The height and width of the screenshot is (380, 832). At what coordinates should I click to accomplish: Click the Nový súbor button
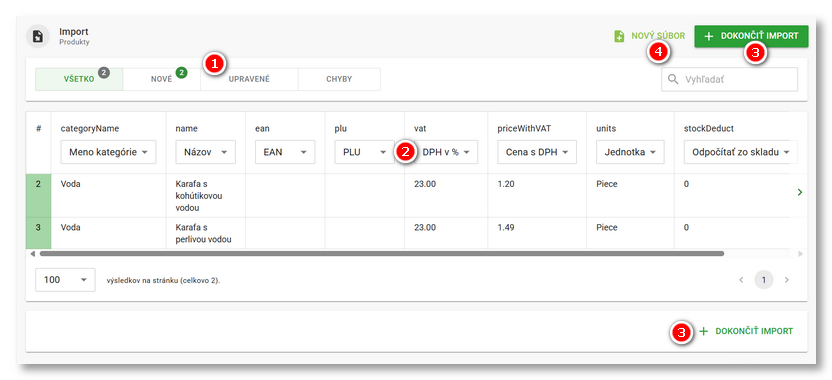pyautogui.click(x=649, y=36)
